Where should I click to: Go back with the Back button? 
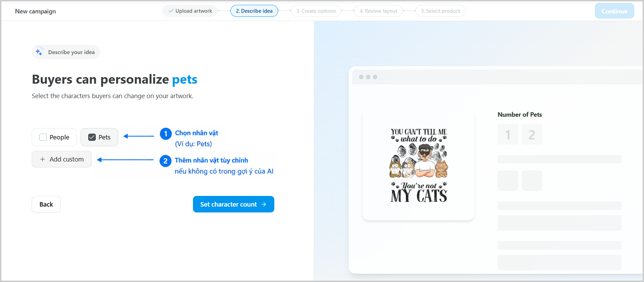coord(46,204)
